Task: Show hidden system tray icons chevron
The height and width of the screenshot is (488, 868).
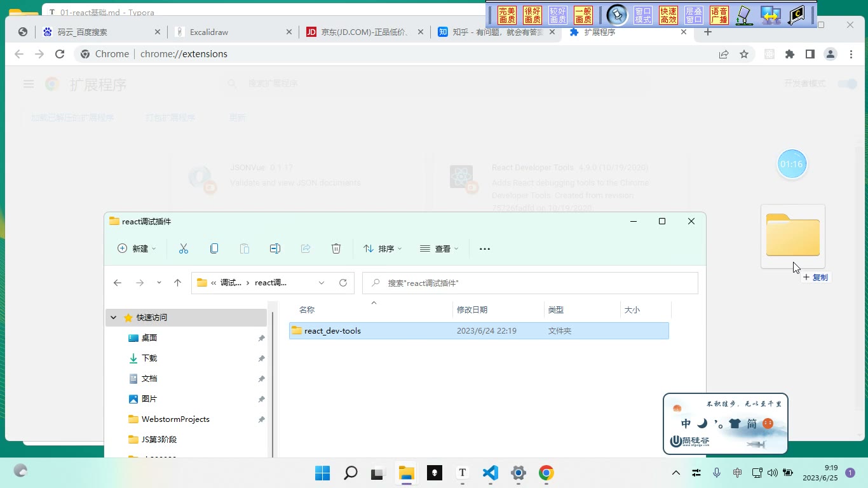Action: [x=676, y=473]
